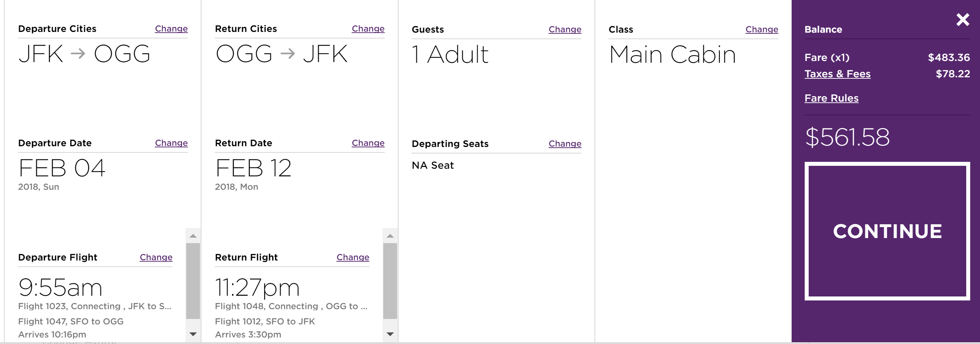
Task: Close the booking summary with the X icon
Action: pos(963,20)
